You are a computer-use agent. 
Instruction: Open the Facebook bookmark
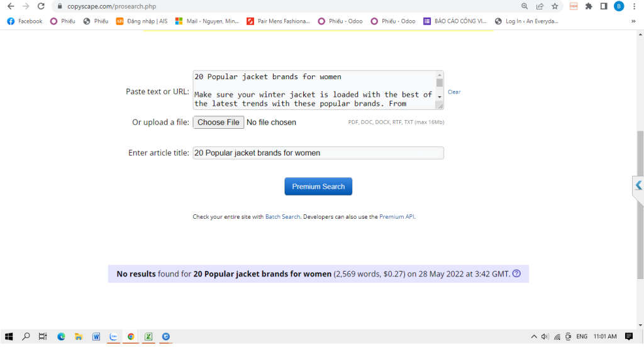[25, 21]
